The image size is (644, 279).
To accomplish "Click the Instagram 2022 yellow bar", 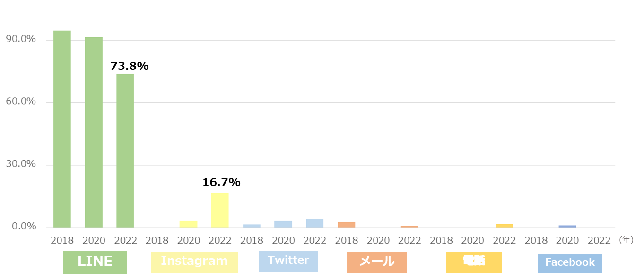I will click(220, 210).
